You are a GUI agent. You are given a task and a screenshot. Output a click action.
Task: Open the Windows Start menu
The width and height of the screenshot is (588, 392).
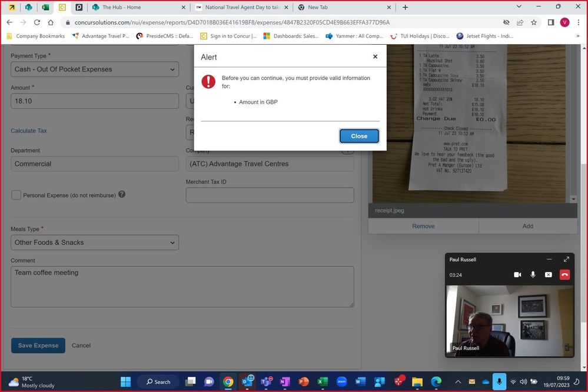(125, 382)
